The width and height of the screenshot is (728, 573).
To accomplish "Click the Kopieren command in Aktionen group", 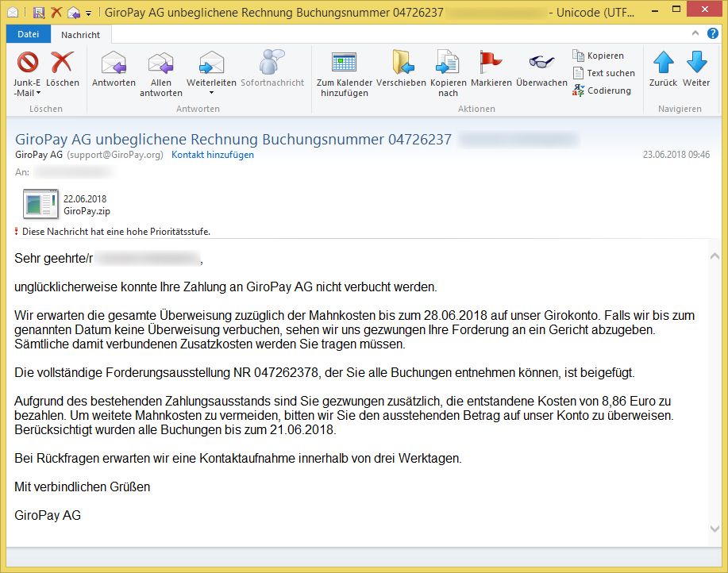I will (599, 56).
